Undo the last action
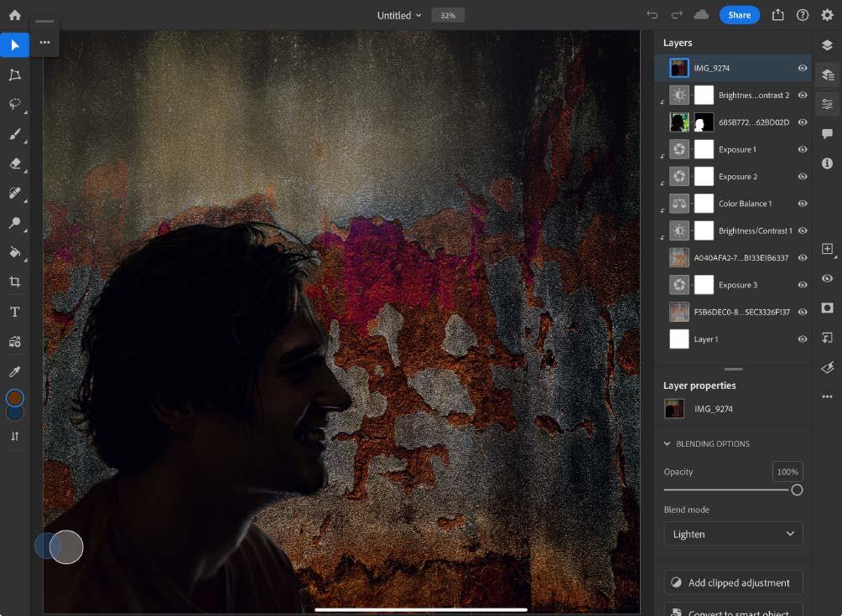Image resolution: width=842 pixels, height=616 pixels. (x=652, y=15)
